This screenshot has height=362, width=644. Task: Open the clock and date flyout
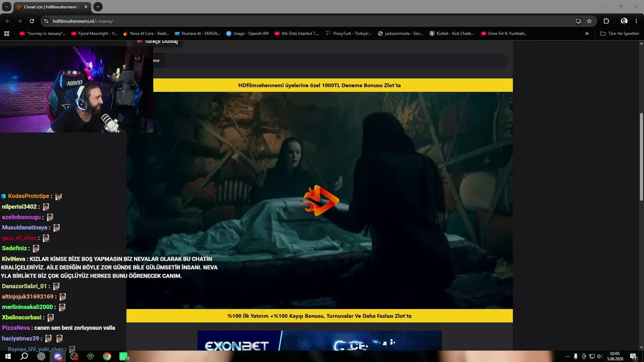pos(615,356)
